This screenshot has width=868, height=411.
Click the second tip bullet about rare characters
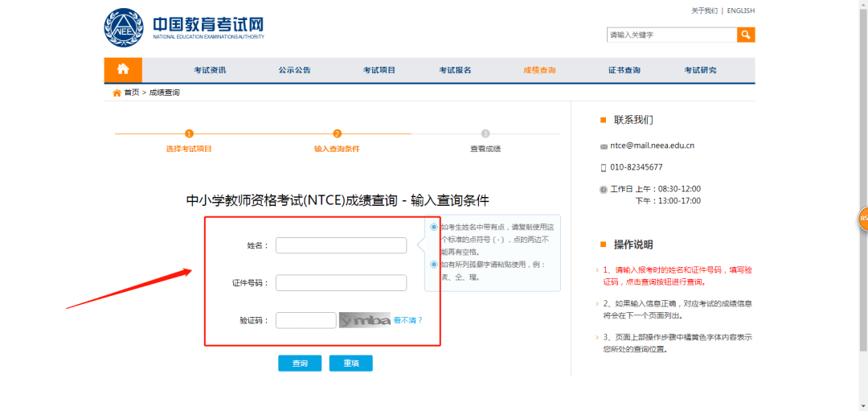pos(434,264)
